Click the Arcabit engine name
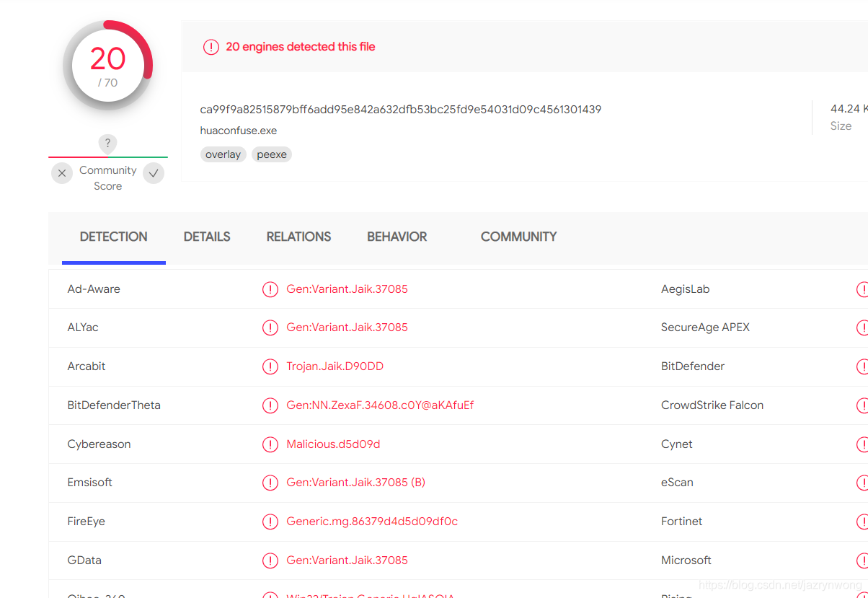The image size is (868, 598). pyautogui.click(x=87, y=366)
